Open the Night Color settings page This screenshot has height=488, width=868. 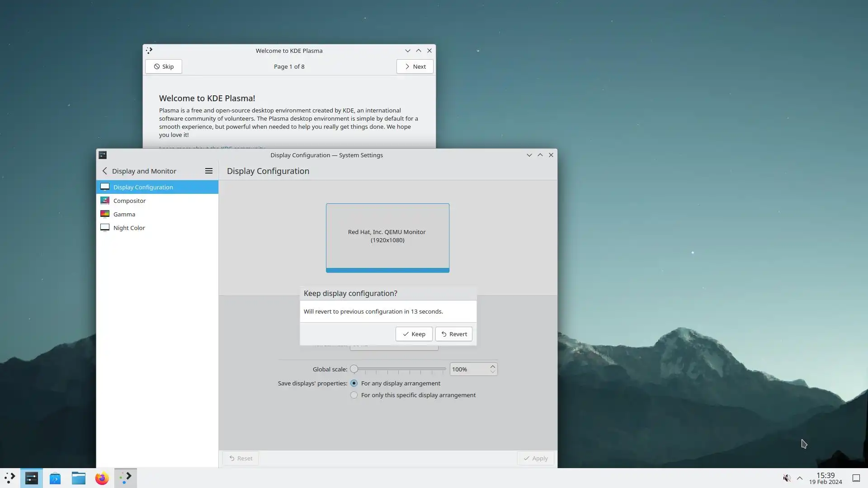[129, 228]
